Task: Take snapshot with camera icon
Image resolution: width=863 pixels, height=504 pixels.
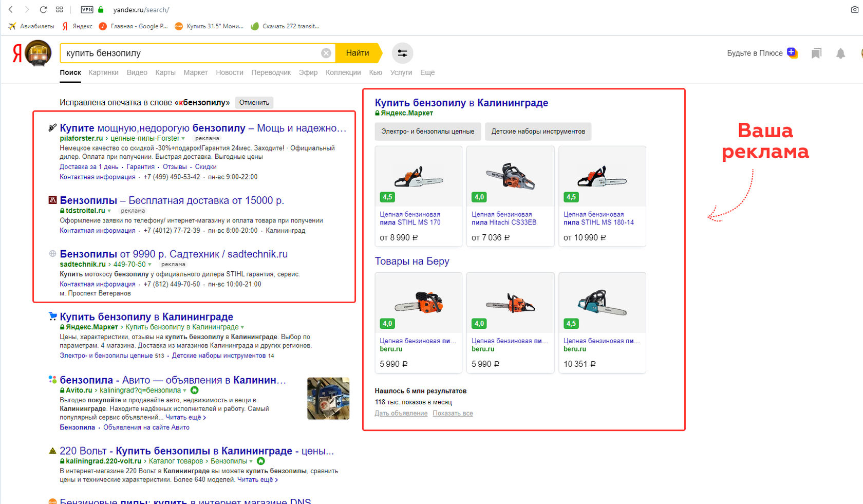Action: pyautogui.click(x=855, y=9)
